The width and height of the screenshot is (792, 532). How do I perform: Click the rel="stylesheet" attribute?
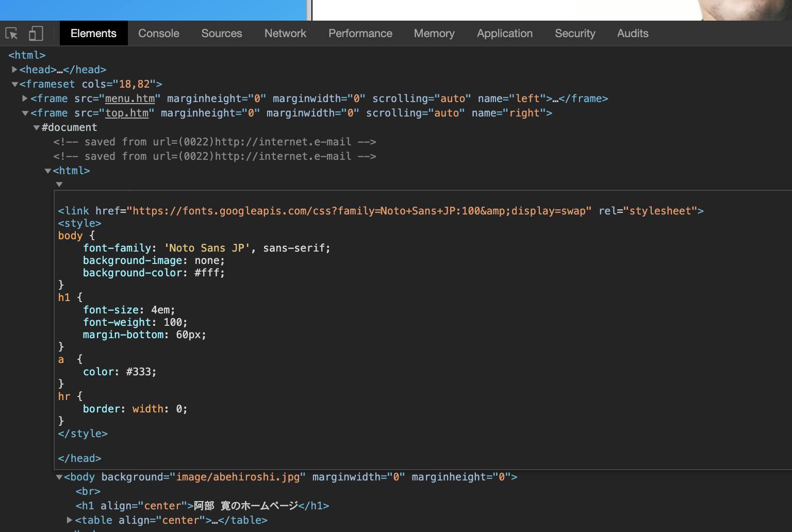pyautogui.click(x=648, y=211)
